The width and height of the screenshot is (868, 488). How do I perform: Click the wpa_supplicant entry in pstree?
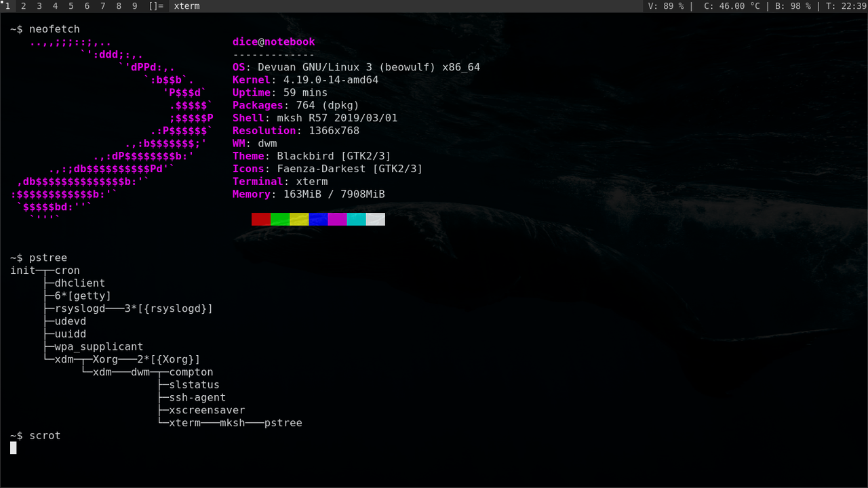(x=99, y=346)
